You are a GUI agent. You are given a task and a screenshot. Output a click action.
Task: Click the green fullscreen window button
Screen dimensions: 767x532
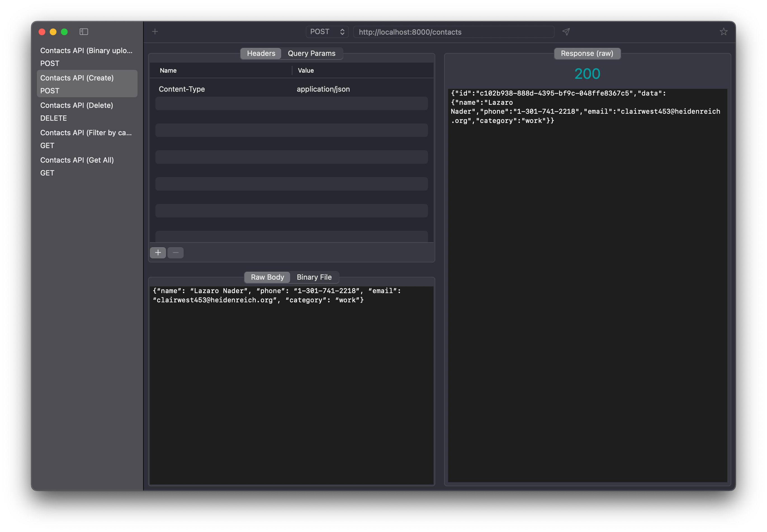[x=64, y=32]
